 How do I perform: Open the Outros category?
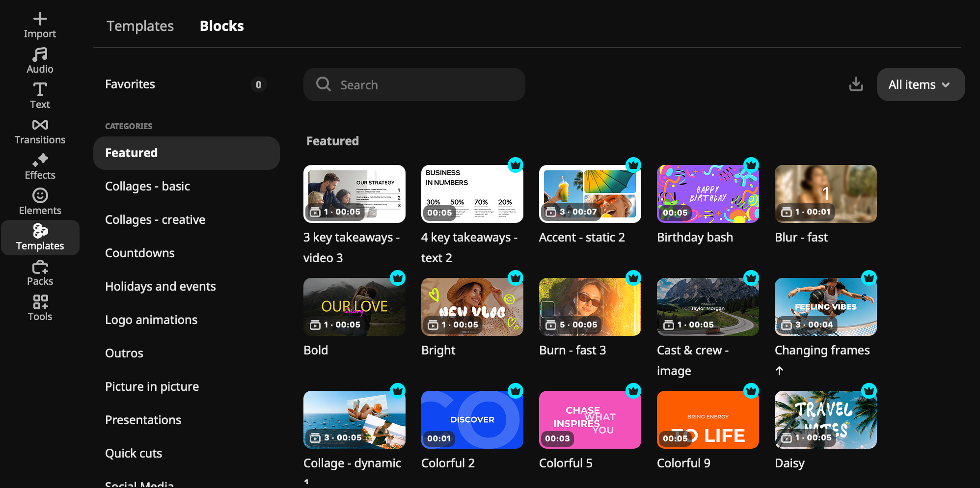(187, 353)
